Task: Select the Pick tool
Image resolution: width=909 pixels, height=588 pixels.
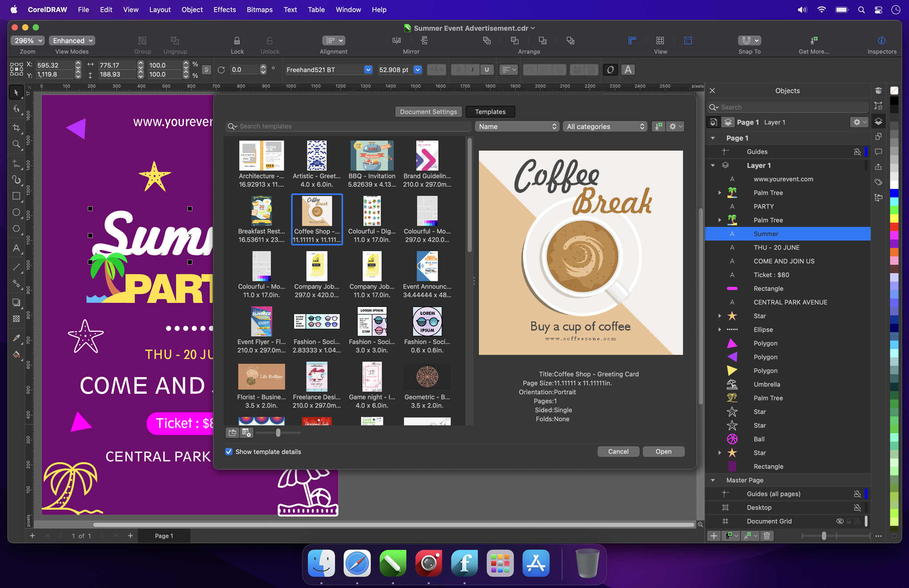Action: click(16, 92)
